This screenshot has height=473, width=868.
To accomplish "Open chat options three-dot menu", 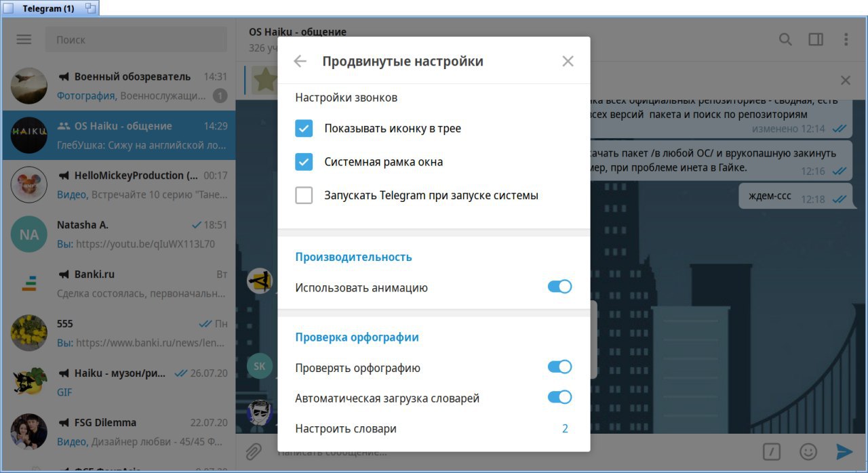I will 846,39.
